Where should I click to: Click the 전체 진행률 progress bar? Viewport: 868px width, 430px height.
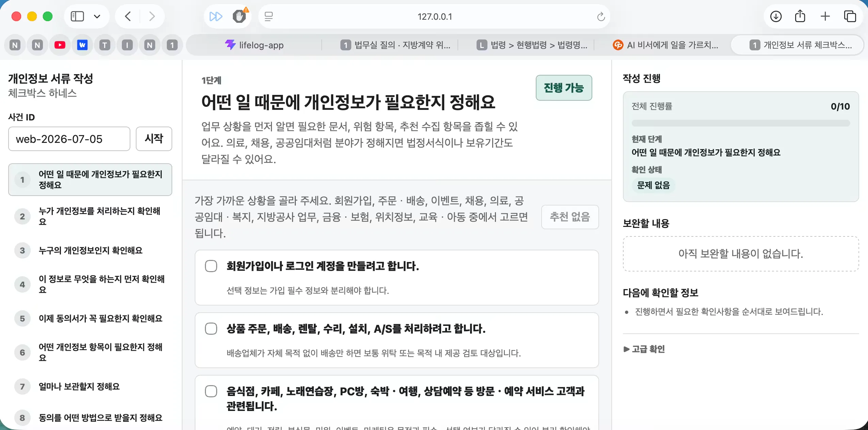point(741,123)
